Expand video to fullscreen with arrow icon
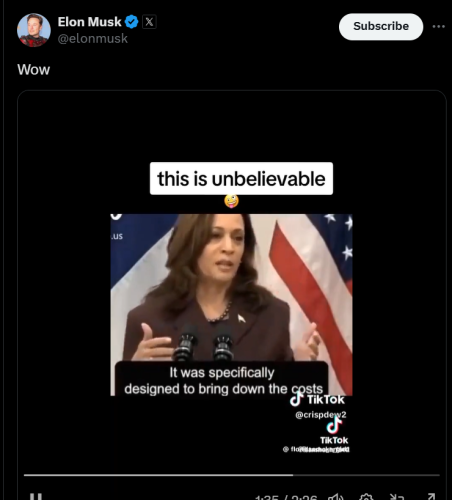Viewport: 452px width, 500px height. point(431,497)
